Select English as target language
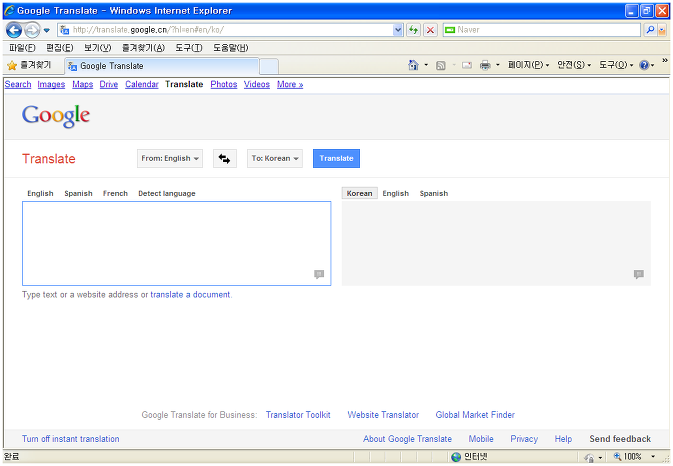Screen dimensions: 673x466 (395, 194)
